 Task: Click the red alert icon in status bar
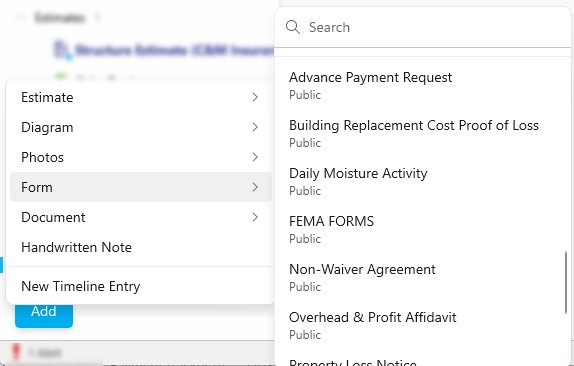pyautogui.click(x=15, y=352)
